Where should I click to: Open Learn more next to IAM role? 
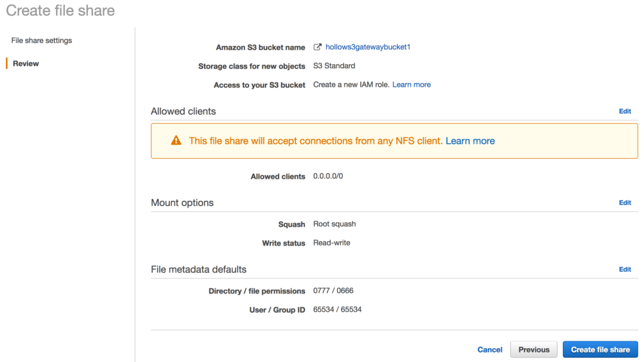[411, 84]
